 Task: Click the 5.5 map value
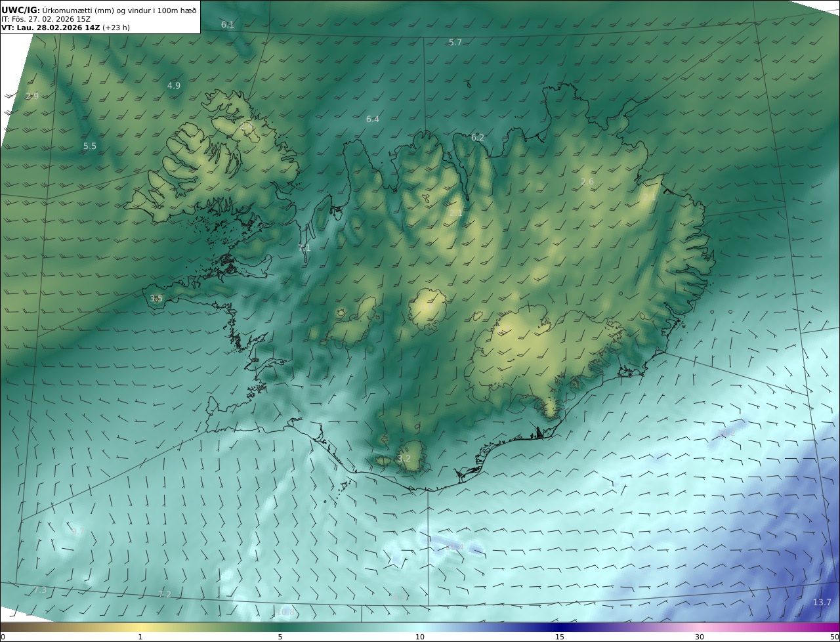[x=90, y=146]
